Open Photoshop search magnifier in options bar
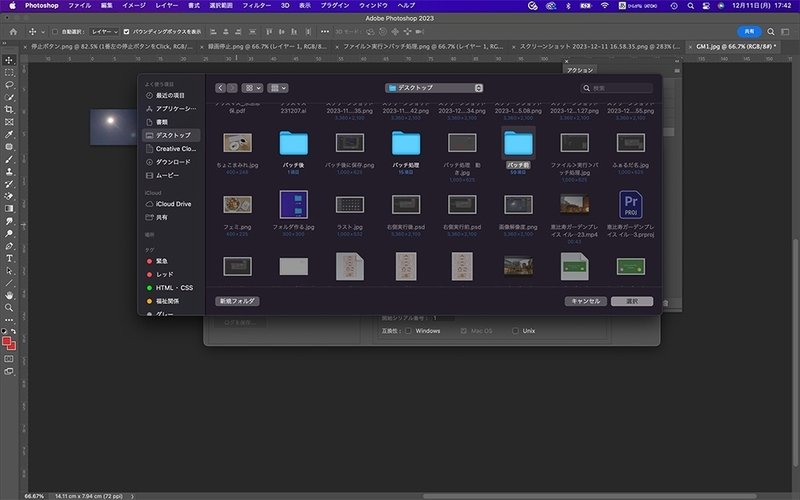The width and height of the screenshot is (800, 500). coord(771,32)
